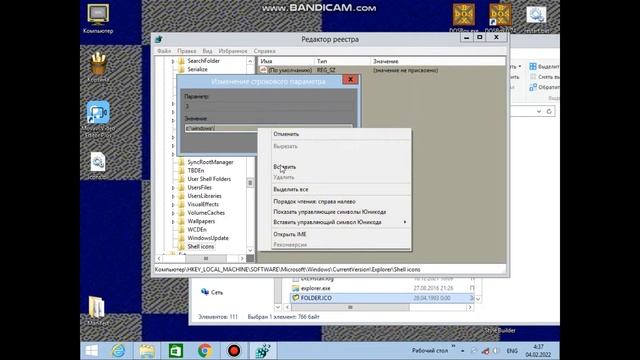Viewport: 640px width, 360px height.
Task: Expand the VisualEffects registry key
Action: pyautogui.click(x=173, y=204)
